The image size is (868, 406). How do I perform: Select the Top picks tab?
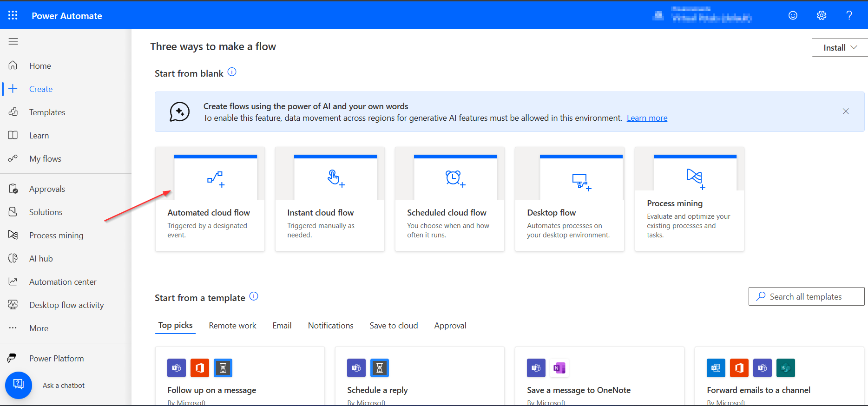[x=175, y=325]
